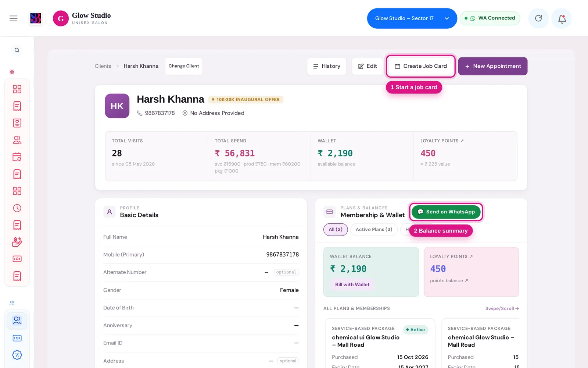This screenshot has width=588, height=368.
Task: Click phone number 9867837178 under client name
Action: tap(160, 113)
